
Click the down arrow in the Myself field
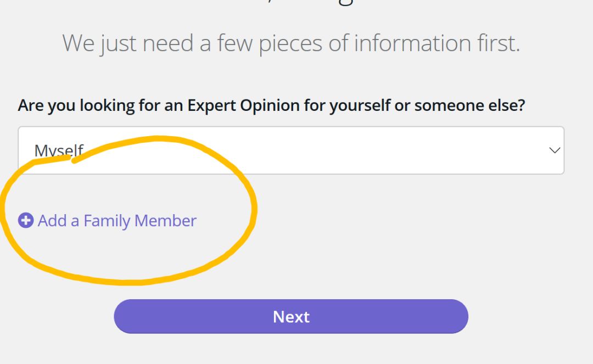pos(555,150)
